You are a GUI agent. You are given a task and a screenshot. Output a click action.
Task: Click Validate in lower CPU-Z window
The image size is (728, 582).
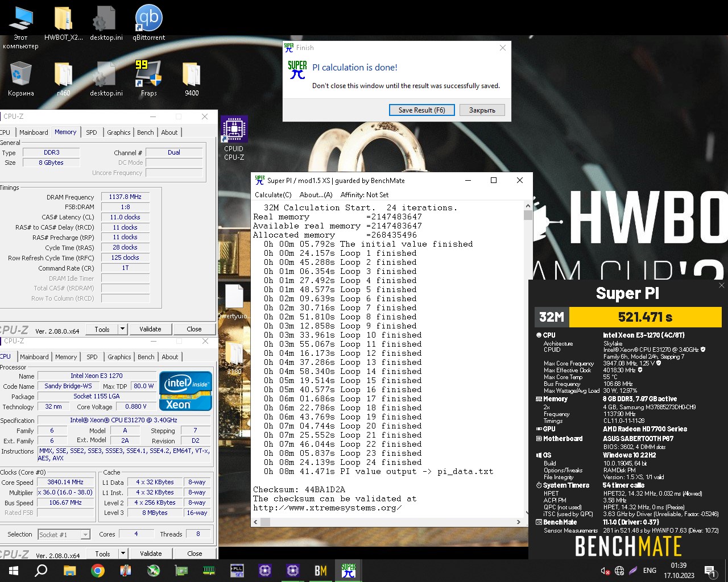coord(151,554)
